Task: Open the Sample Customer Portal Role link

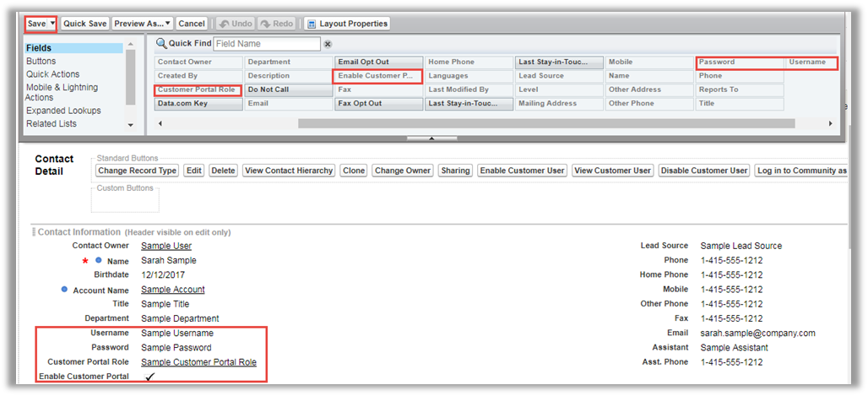Action: (198, 362)
